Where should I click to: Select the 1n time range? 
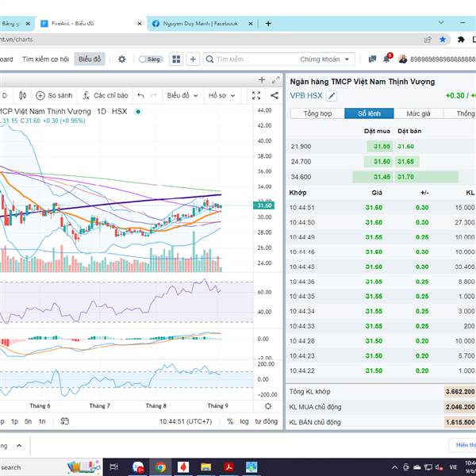(x=42, y=421)
